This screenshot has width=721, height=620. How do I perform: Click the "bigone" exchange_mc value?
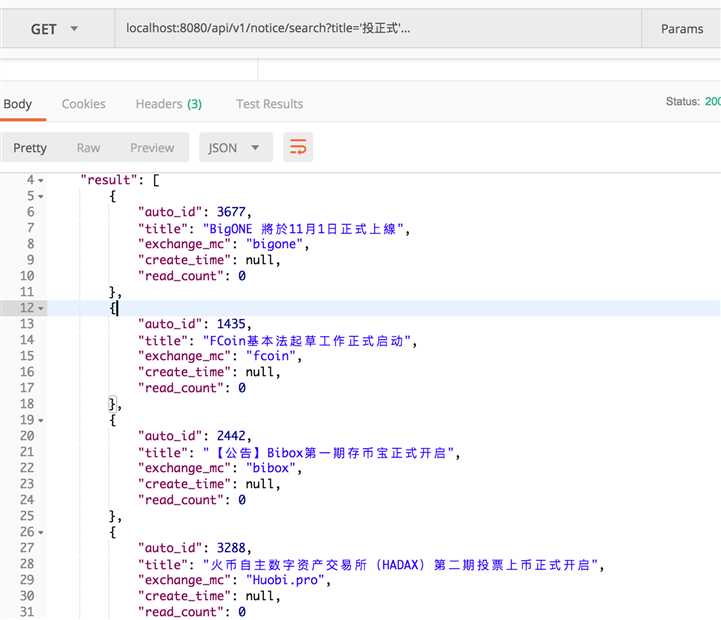pos(274,244)
